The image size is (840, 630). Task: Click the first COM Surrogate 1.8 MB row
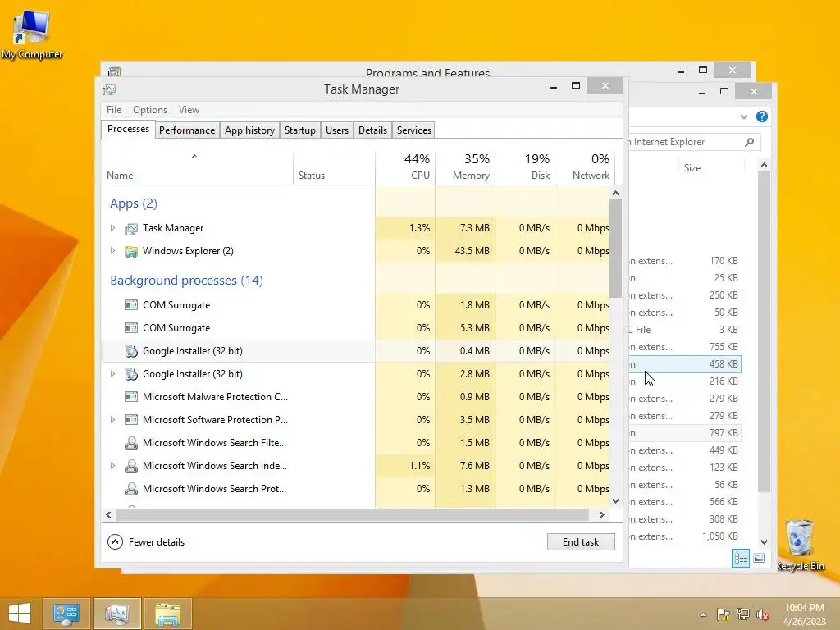coord(356,305)
